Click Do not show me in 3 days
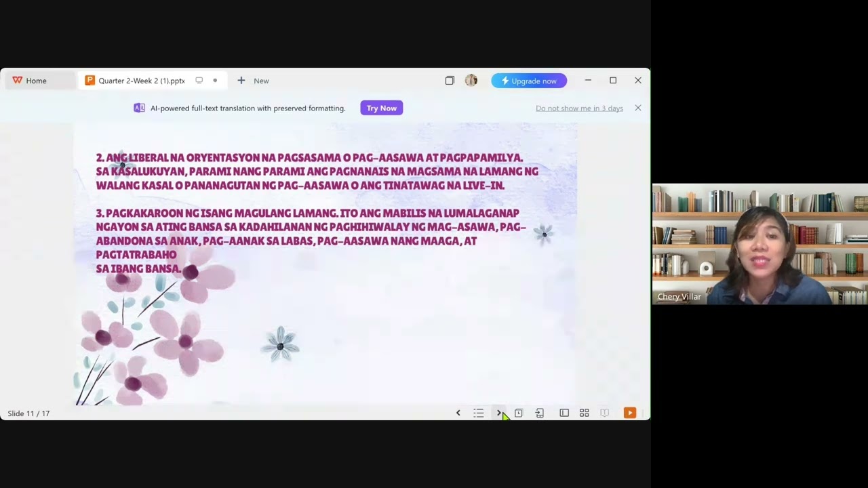This screenshot has height=488, width=868. pos(579,108)
